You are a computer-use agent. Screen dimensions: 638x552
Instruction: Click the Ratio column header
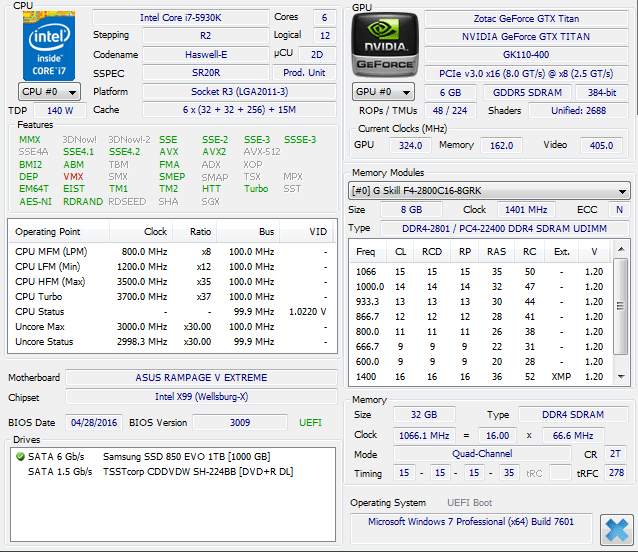[194, 232]
